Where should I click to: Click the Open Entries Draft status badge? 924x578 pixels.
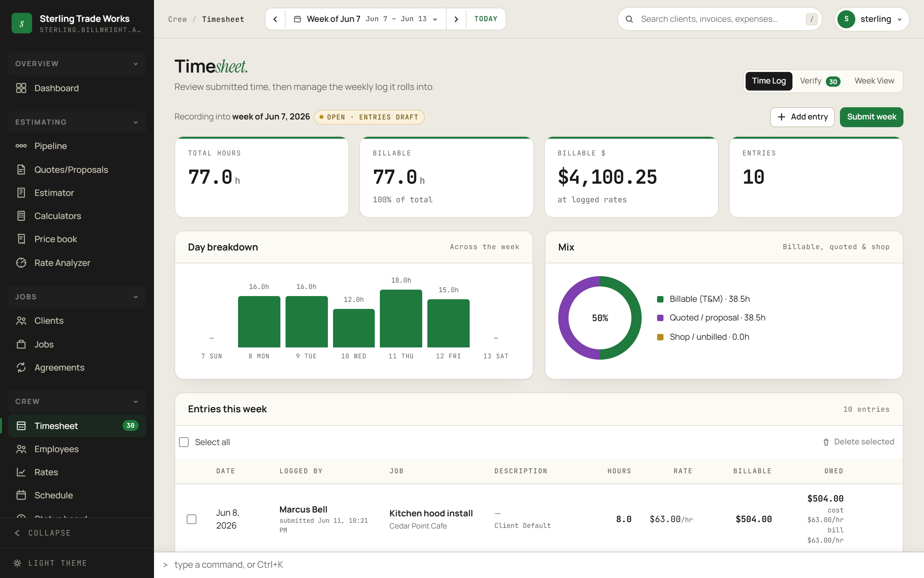(x=369, y=117)
